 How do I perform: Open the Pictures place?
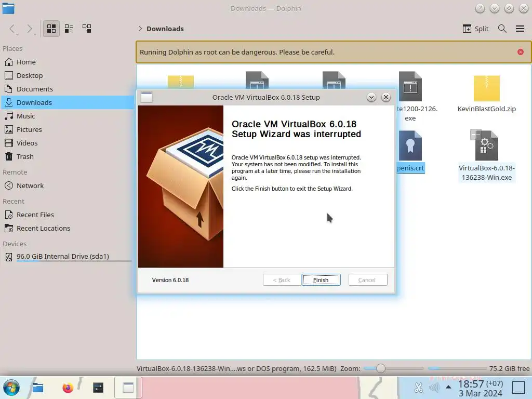[x=68, y=129]
